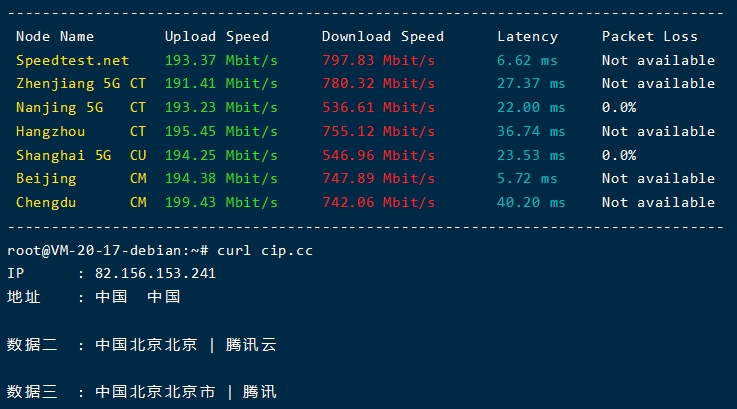Click the 5.72 ms latency value

(527, 179)
